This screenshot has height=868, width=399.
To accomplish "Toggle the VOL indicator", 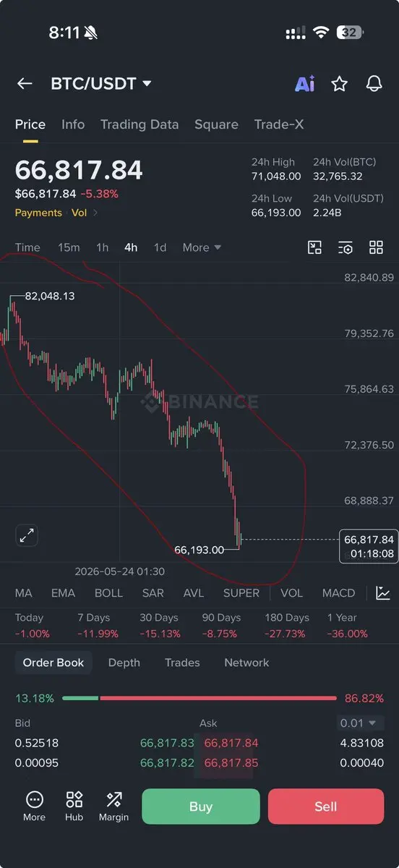I will pos(291,593).
